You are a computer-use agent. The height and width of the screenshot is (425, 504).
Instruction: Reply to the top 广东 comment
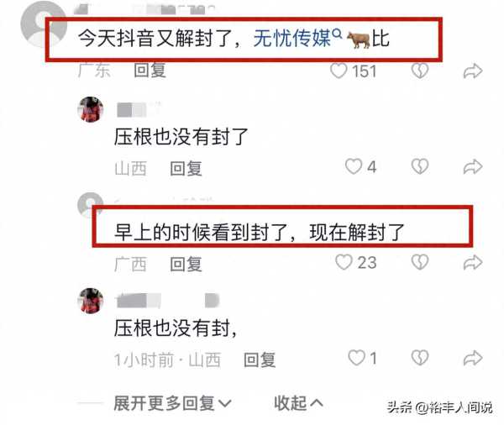[150, 71]
